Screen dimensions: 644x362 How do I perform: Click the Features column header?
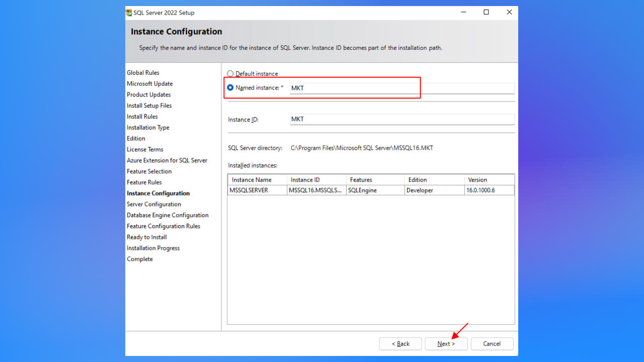pyautogui.click(x=375, y=179)
